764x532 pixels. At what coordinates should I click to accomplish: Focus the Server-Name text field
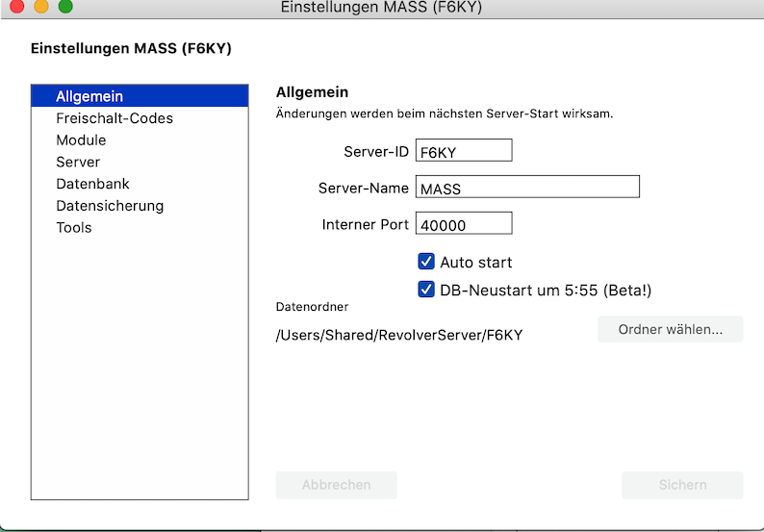(527, 188)
